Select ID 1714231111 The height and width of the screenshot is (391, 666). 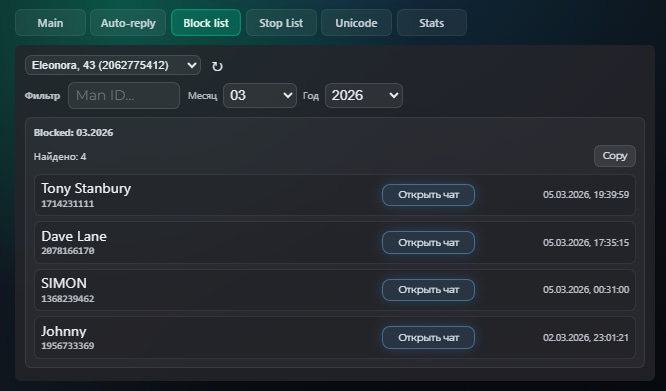[x=68, y=204]
